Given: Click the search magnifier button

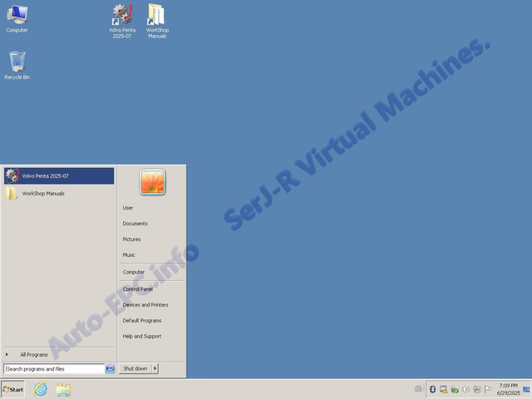Looking at the screenshot, I should click(x=110, y=369).
